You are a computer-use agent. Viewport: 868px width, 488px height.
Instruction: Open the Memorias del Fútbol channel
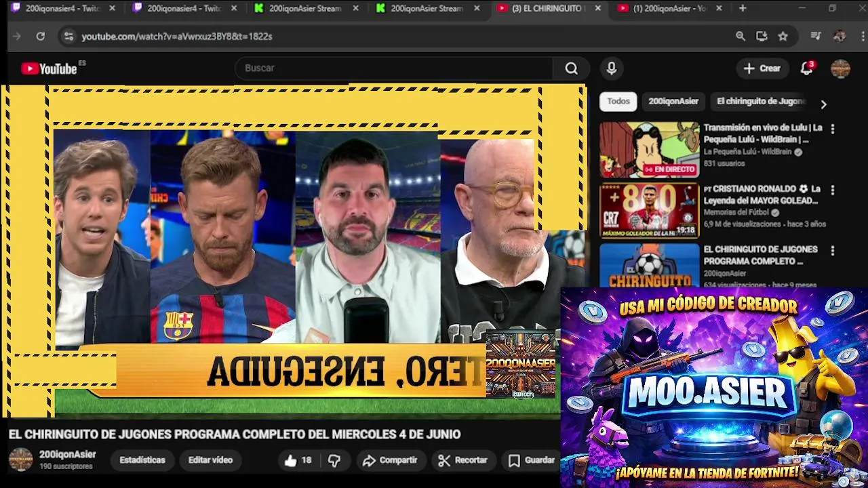coord(736,212)
